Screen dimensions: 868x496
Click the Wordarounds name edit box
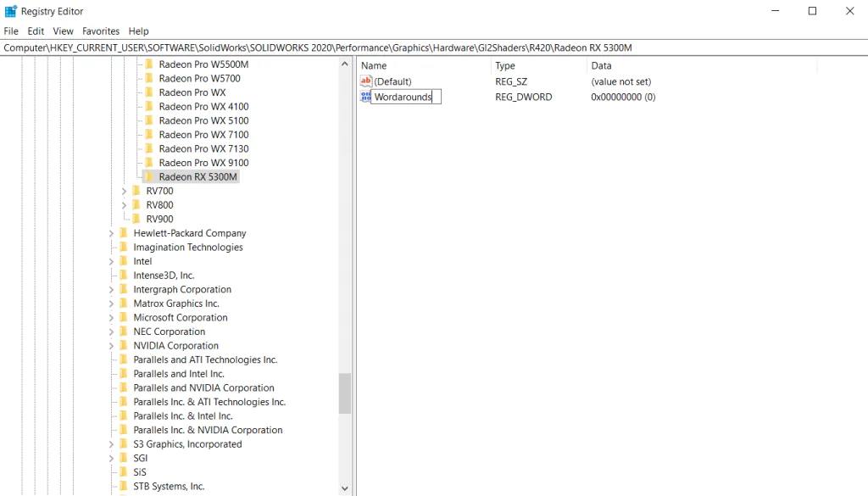(406, 97)
